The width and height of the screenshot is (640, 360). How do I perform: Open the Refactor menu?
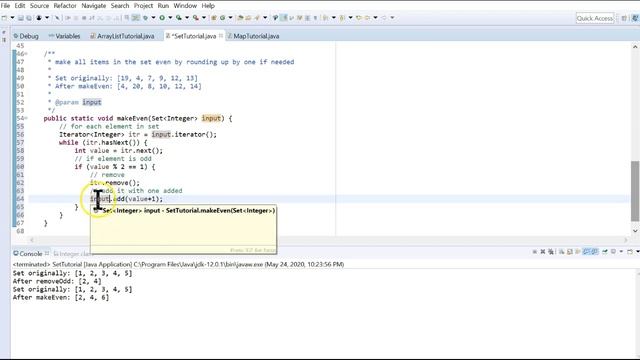click(x=65, y=6)
